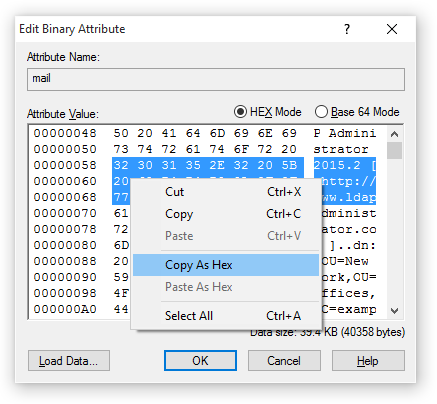Click hex byte 5B in row 00000058

(289, 165)
